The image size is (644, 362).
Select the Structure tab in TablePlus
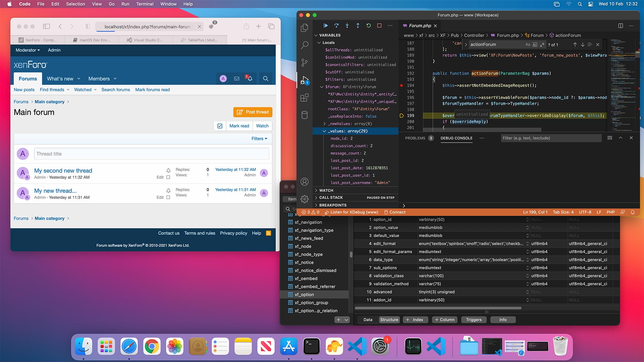(x=388, y=319)
